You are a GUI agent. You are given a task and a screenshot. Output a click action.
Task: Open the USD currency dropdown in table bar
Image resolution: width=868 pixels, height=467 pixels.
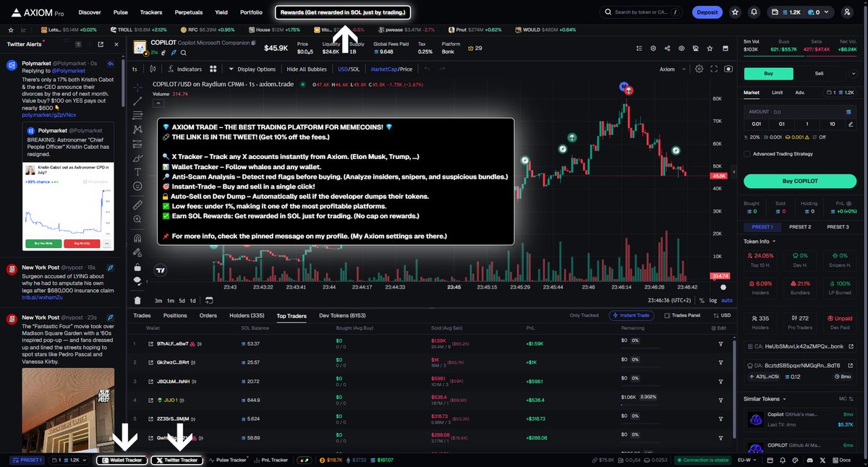722,315
